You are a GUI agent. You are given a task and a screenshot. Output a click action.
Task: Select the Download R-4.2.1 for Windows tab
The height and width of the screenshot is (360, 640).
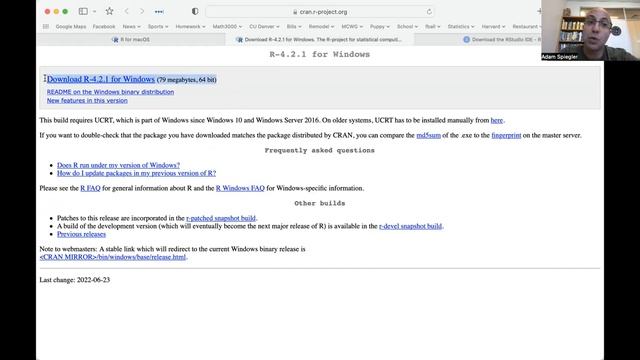pos(320,40)
